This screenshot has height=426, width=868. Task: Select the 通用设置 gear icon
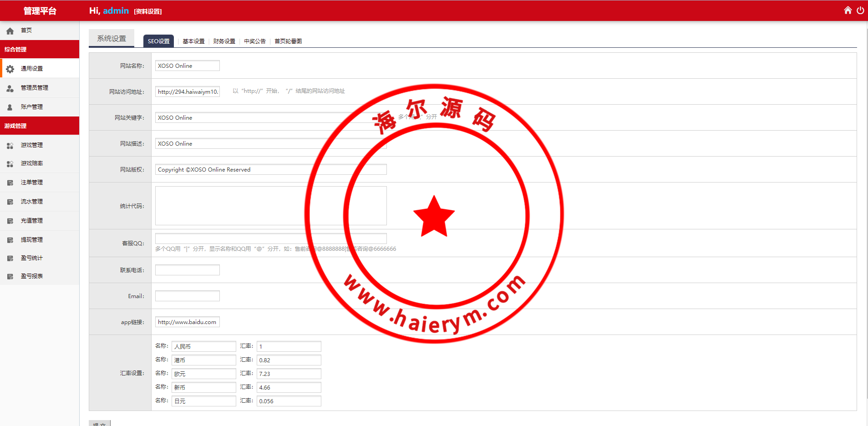tap(10, 69)
